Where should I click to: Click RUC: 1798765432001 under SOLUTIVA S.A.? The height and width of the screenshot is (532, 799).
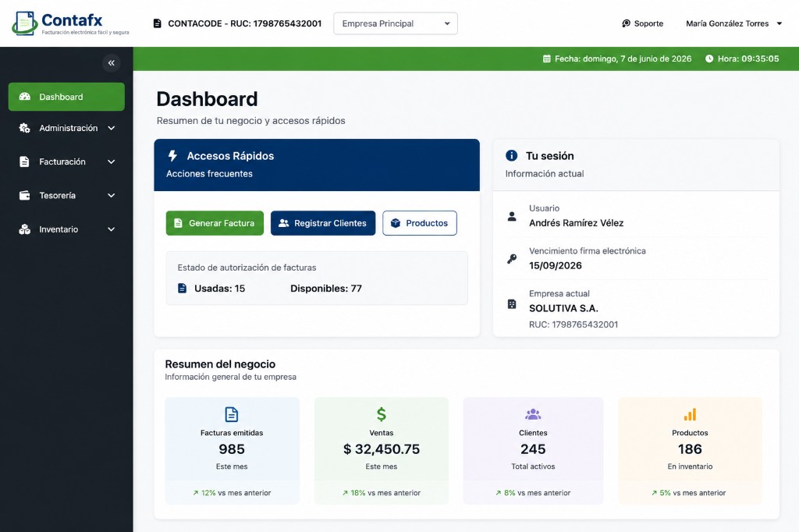coord(574,325)
